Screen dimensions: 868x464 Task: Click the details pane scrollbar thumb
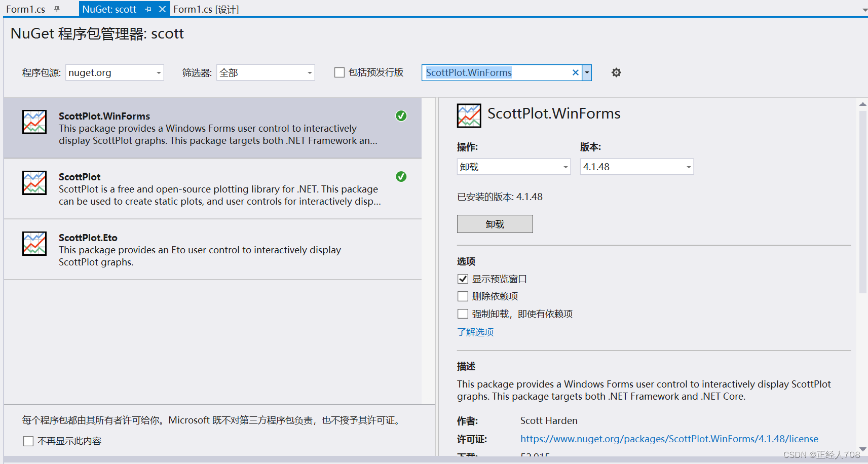(x=863, y=202)
